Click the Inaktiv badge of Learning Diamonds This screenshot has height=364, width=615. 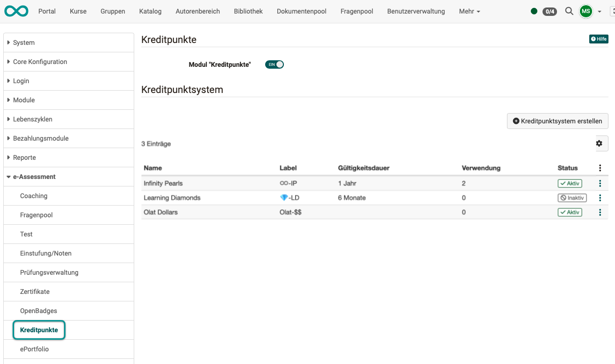pos(572,198)
